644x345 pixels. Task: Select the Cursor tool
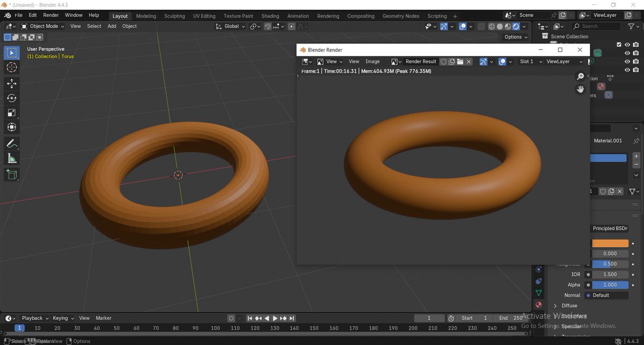coord(12,67)
